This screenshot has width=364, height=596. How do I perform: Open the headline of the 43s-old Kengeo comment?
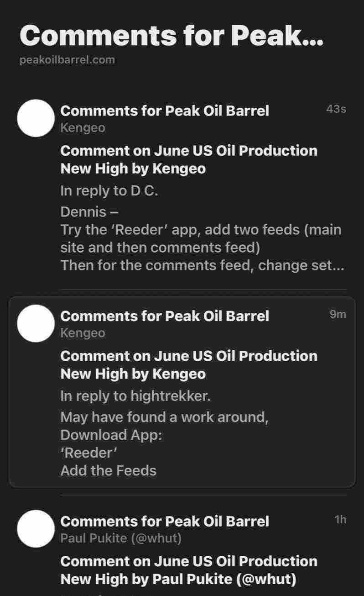click(x=188, y=159)
